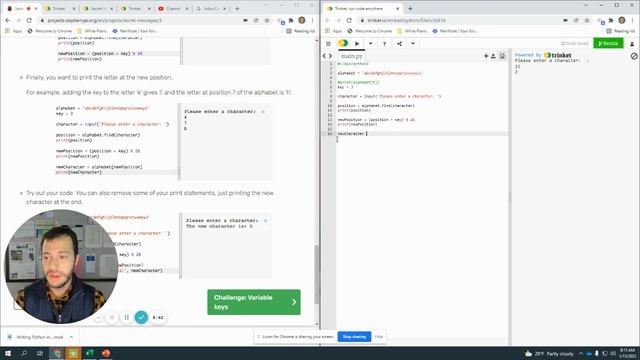Go back in the left Chrome window
Screen dimensions: 640x360
point(8,20)
